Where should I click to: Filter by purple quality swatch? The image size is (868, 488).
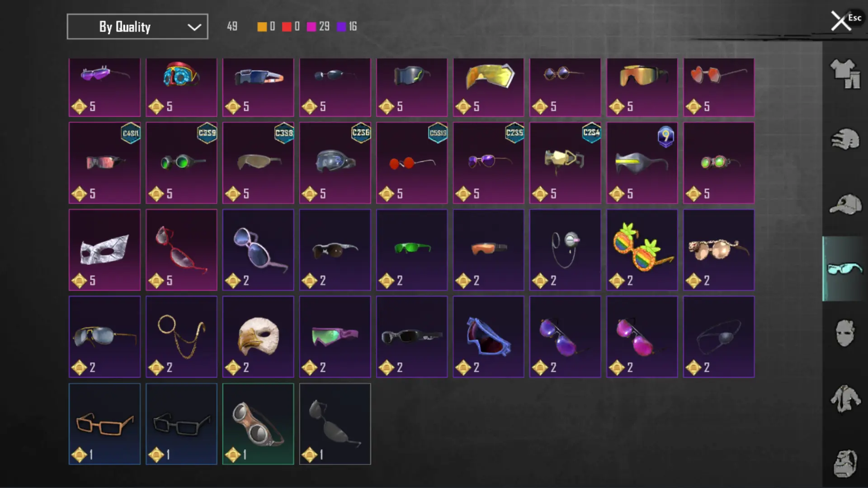[341, 27]
